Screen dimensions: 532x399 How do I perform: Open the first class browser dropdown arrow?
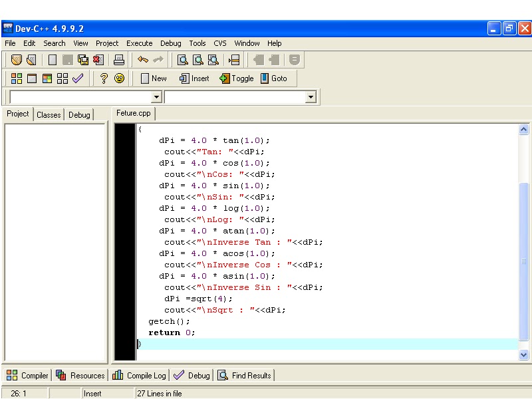pos(156,97)
